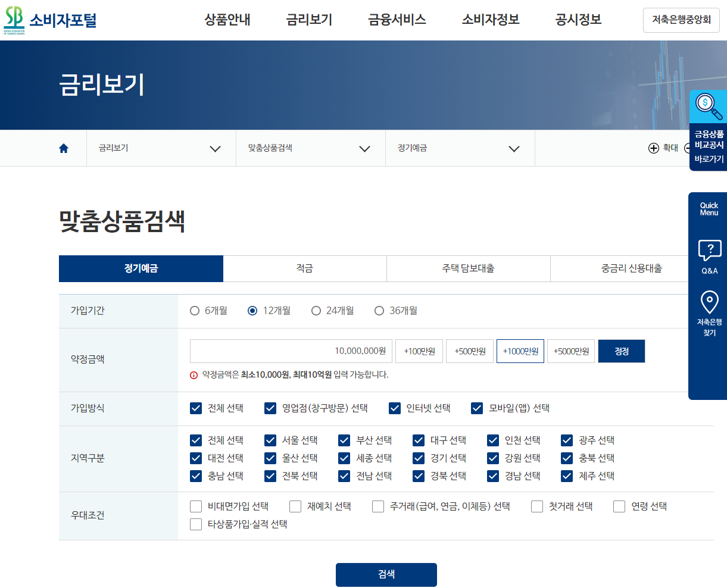Click the Quick Menu header
The width and height of the screenshot is (727, 588).
point(709,209)
